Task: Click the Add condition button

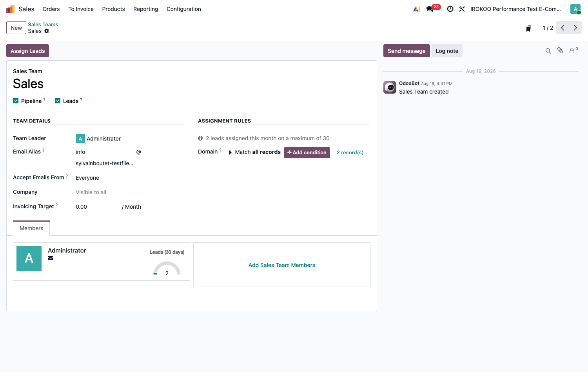Action: tap(307, 153)
